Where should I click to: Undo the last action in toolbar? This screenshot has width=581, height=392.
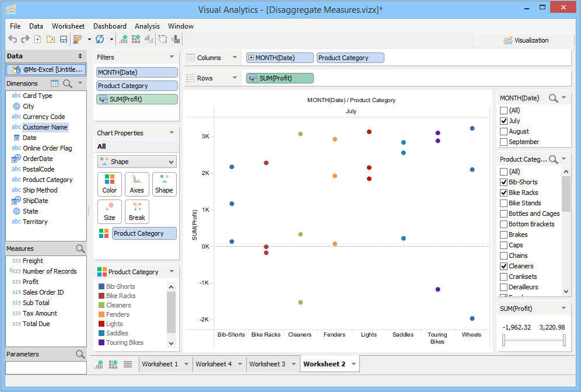(13, 39)
